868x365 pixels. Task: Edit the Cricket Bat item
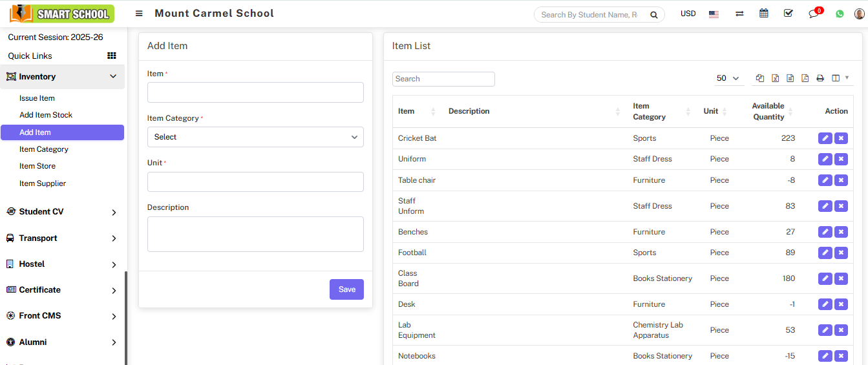(x=825, y=138)
